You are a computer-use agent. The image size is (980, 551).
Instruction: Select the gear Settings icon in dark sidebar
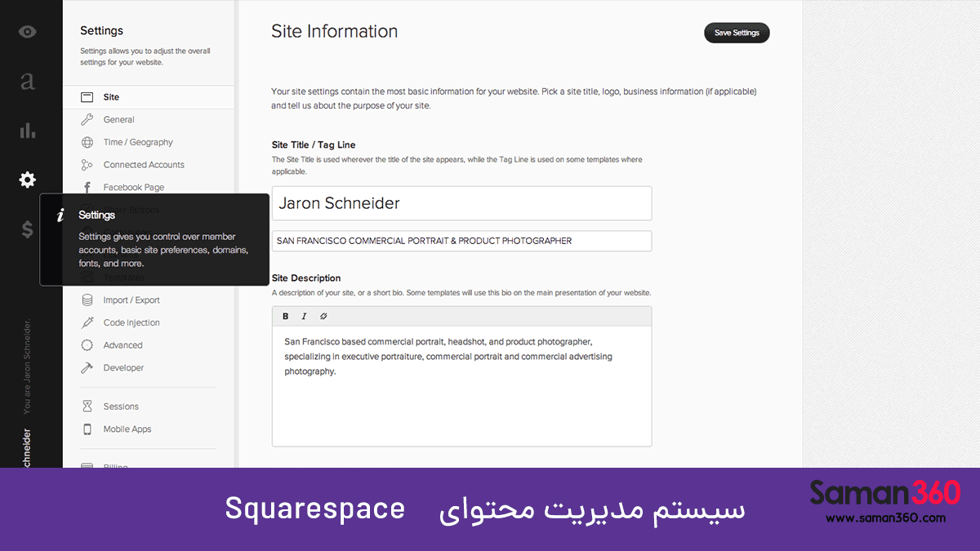click(x=28, y=180)
